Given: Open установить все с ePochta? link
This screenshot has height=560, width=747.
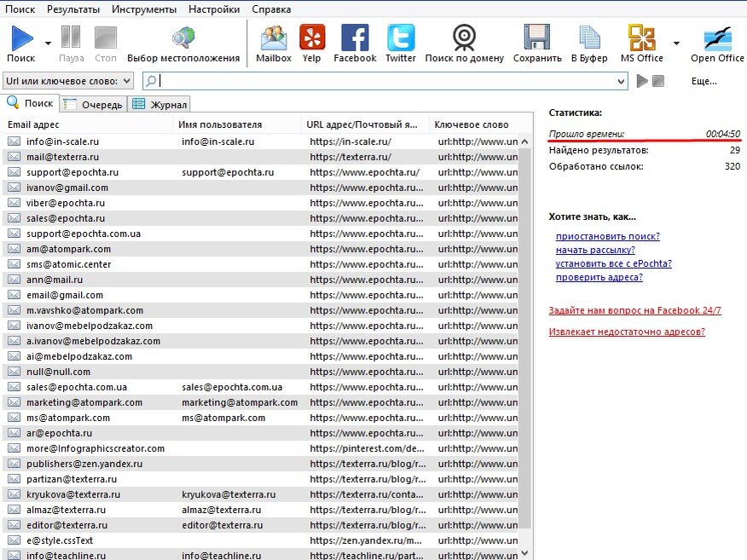Looking at the screenshot, I should click(614, 263).
